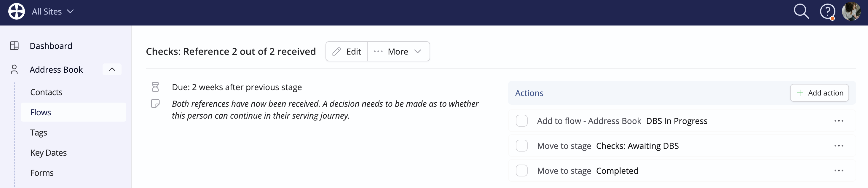This screenshot has width=868, height=188.
Task: Open the More dropdown menu
Action: (x=398, y=52)
